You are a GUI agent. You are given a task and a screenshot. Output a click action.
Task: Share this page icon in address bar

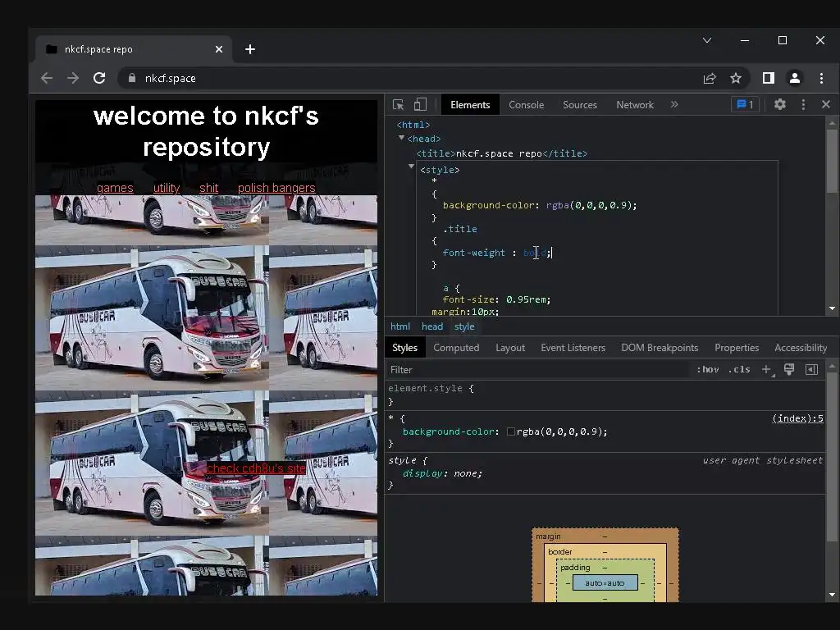click(710, 78)
